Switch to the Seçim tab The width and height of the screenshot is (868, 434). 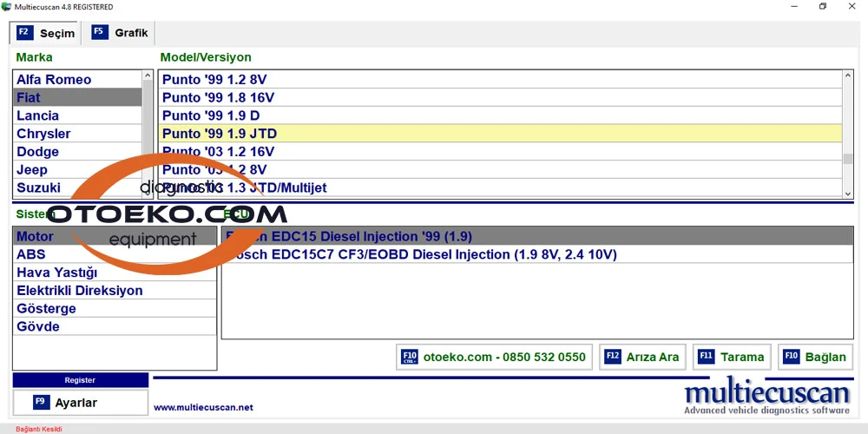pos(45,33)
